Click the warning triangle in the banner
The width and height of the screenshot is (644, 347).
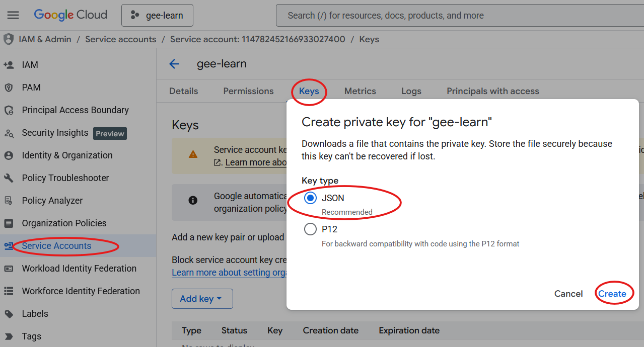point(193,156)
